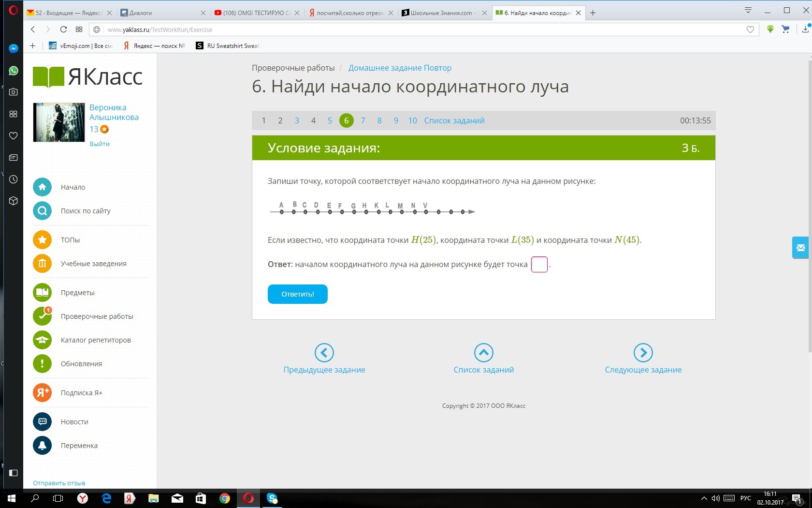Click the shopping cart extension icon

pos(786,29)
